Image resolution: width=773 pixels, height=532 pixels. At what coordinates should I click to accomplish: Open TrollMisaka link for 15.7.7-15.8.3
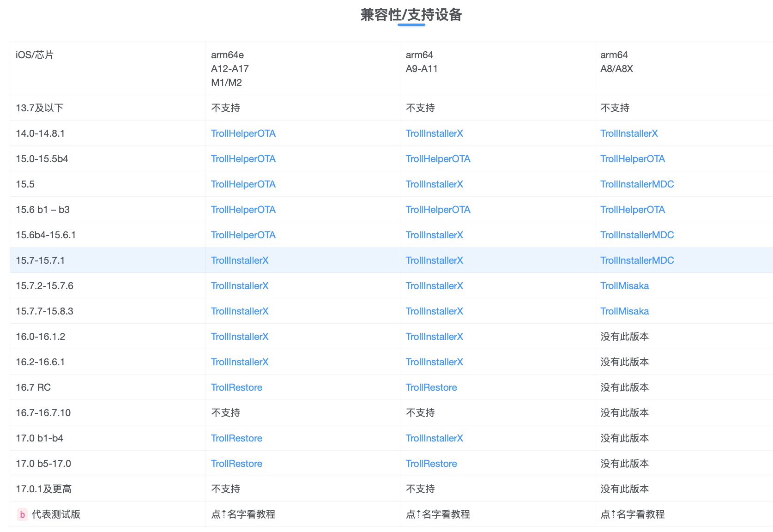(625, 311)
